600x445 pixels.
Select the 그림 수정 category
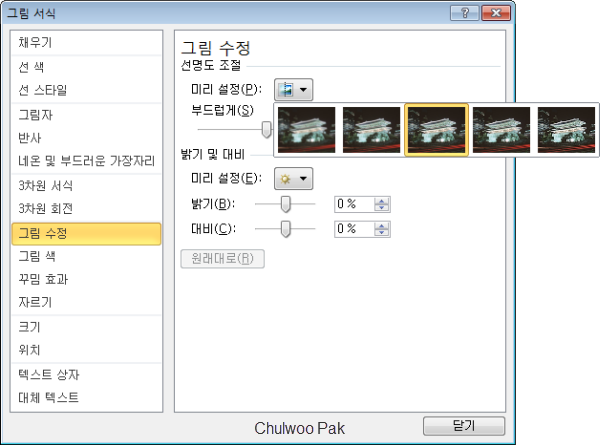(x=86, y=233)
